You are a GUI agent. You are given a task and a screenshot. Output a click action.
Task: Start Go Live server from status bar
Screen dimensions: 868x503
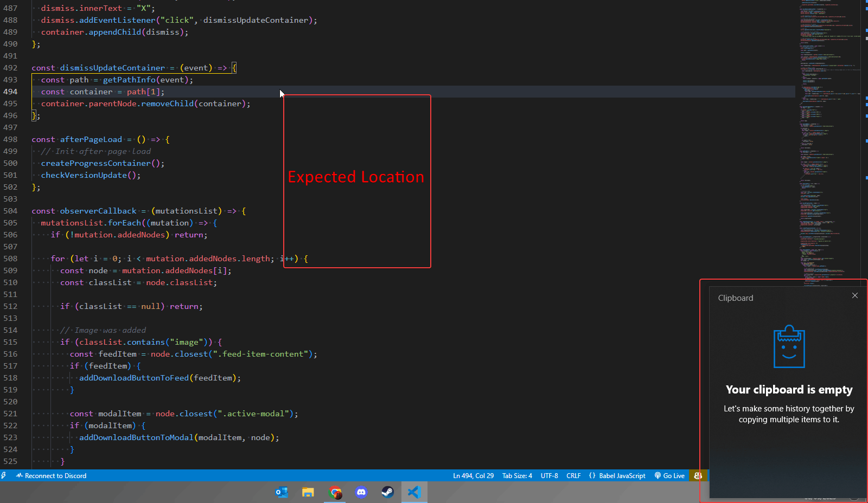coord(669,475)
